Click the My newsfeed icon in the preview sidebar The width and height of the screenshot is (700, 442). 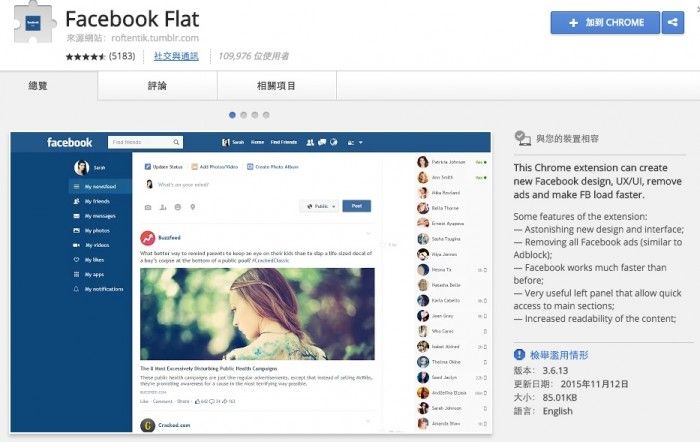coord(76,186)
